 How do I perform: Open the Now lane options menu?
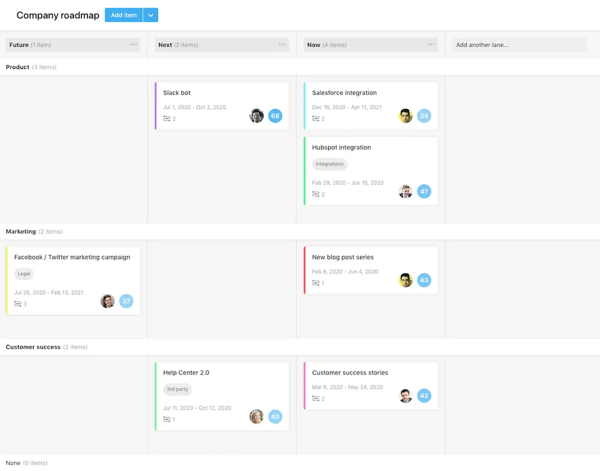(x=431, y=44)
